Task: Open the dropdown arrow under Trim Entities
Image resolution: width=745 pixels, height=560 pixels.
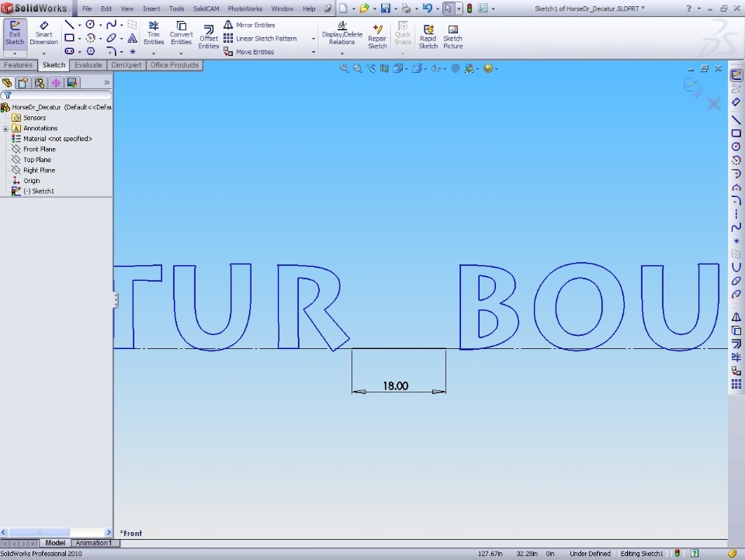Action: tap(154, 54)
